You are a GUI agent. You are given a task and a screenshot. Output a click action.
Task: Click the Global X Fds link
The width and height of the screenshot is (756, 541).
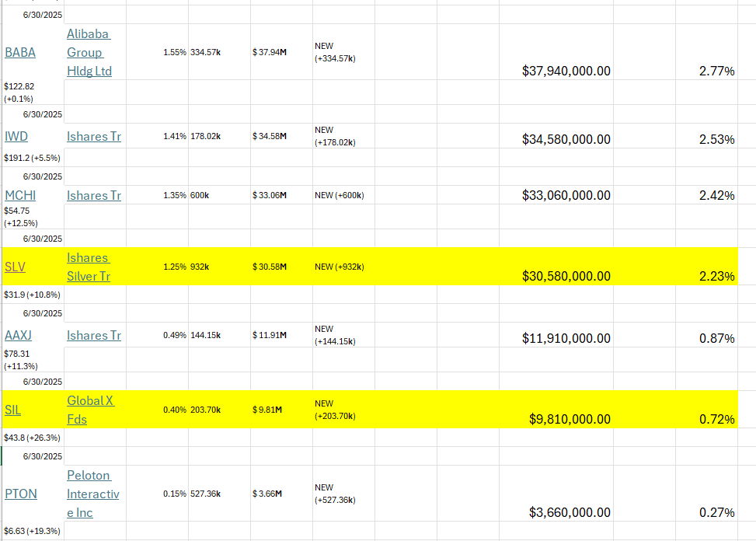90,410
